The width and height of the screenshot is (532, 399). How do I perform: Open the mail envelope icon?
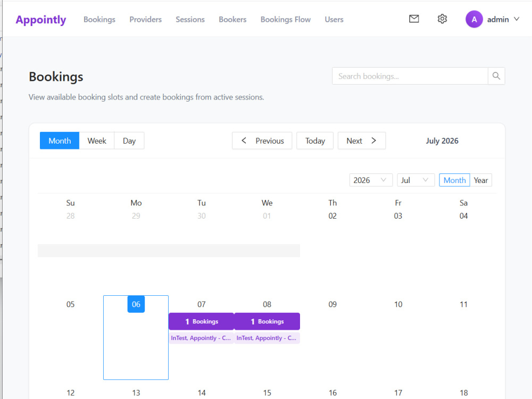click(414, 19)
